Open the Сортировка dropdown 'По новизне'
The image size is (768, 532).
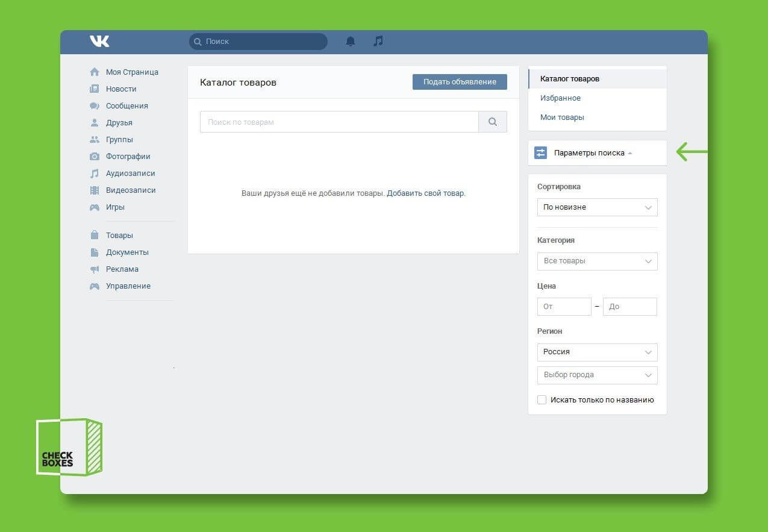pyautogui.click(x=597, y=207)
